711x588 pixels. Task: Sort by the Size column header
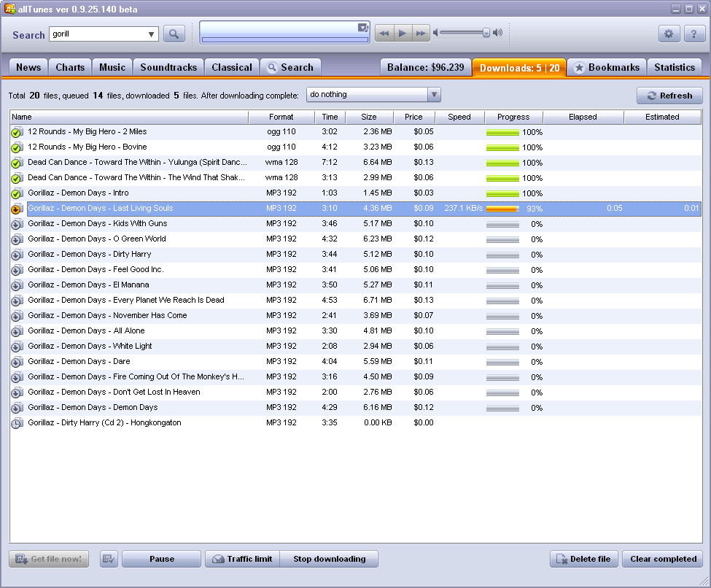[369, 117]
